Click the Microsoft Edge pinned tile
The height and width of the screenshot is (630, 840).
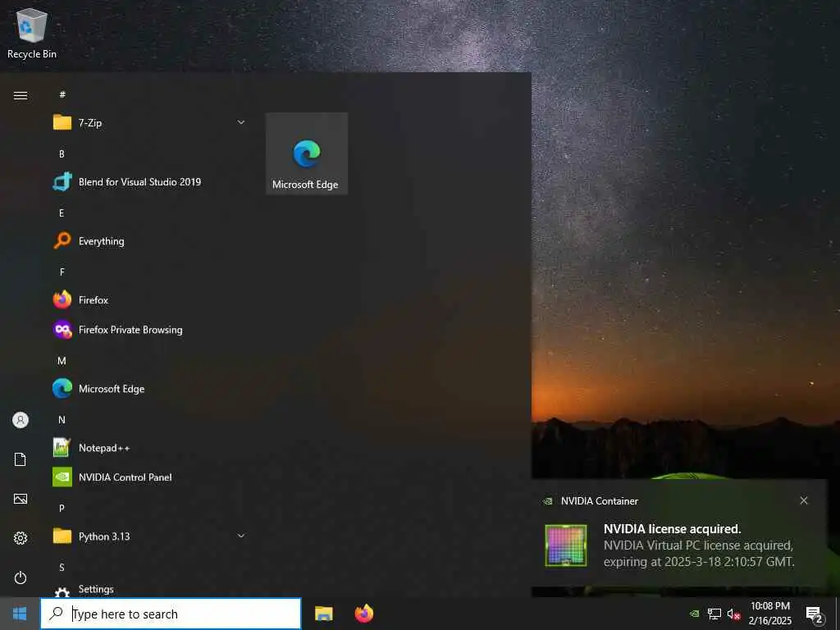click(x=307, y=153)
